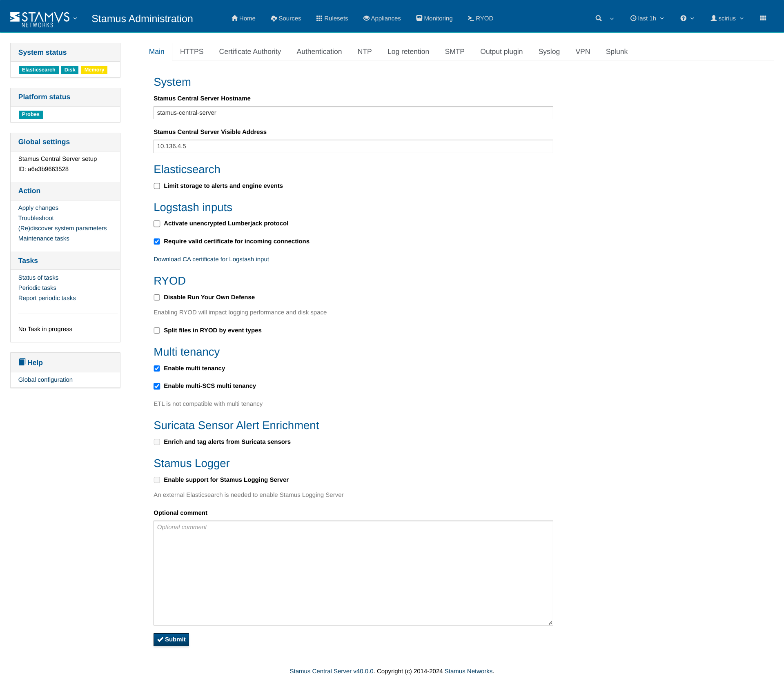Click the Stamus Central Server Hostname field
The height and width of the screenshot is (681, 784).
[x=353, y=113]
